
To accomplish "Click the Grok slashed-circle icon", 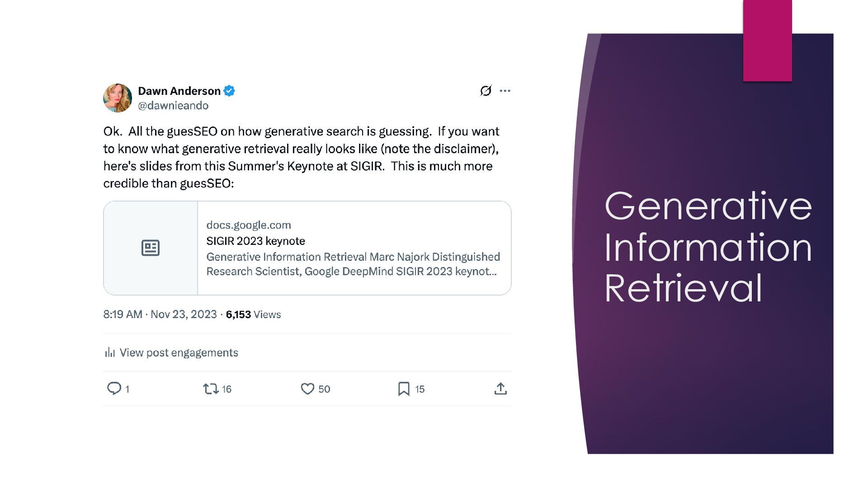I will (x=486, y=91).
